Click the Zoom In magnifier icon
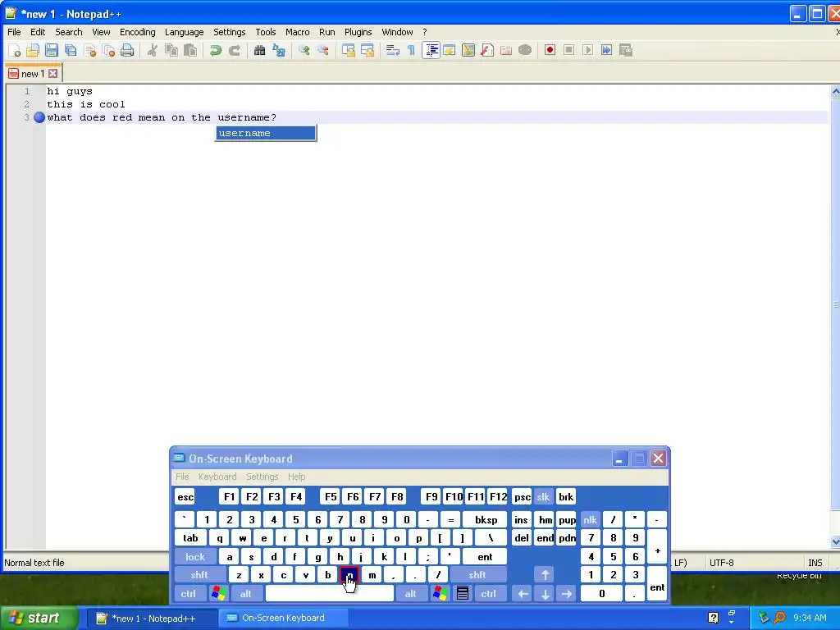 (x=304, y=50)
